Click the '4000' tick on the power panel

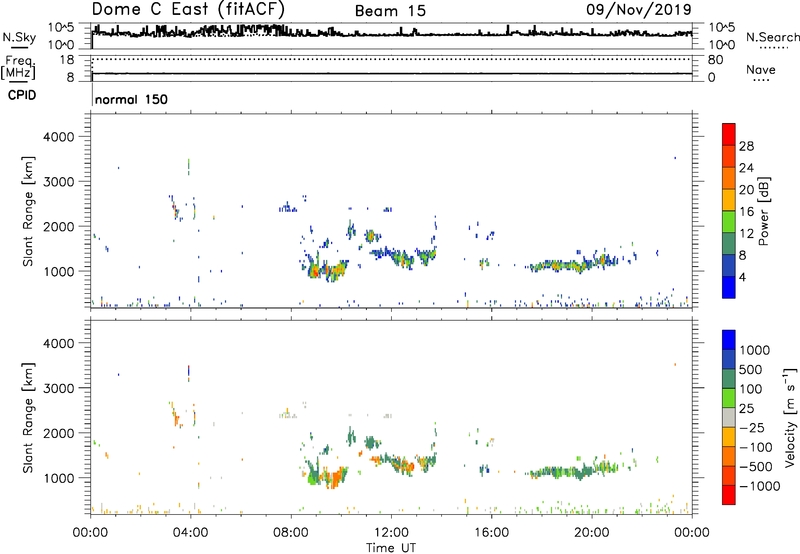[59, 137]
